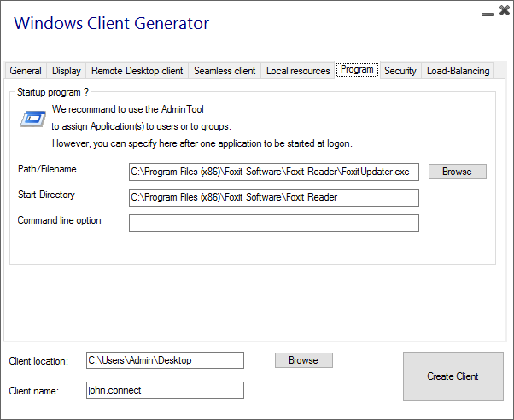
Task: Go to the Seamless client tab
Action: tap(225, 71)
